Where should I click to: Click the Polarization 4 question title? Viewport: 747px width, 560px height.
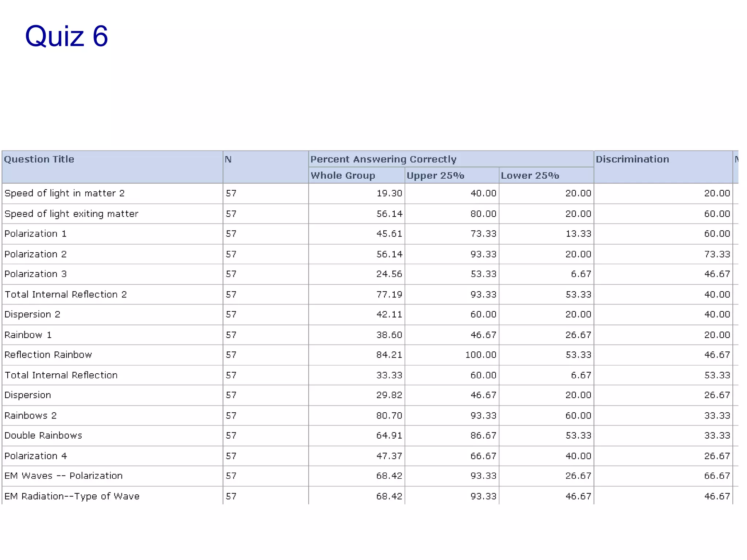point(36,456)
